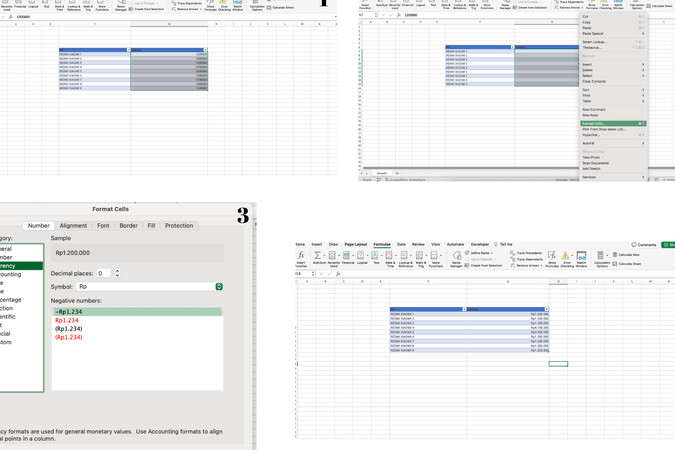Click the Watch Window icon
Viewport: 675px width, 450px height.
(581, 258)
